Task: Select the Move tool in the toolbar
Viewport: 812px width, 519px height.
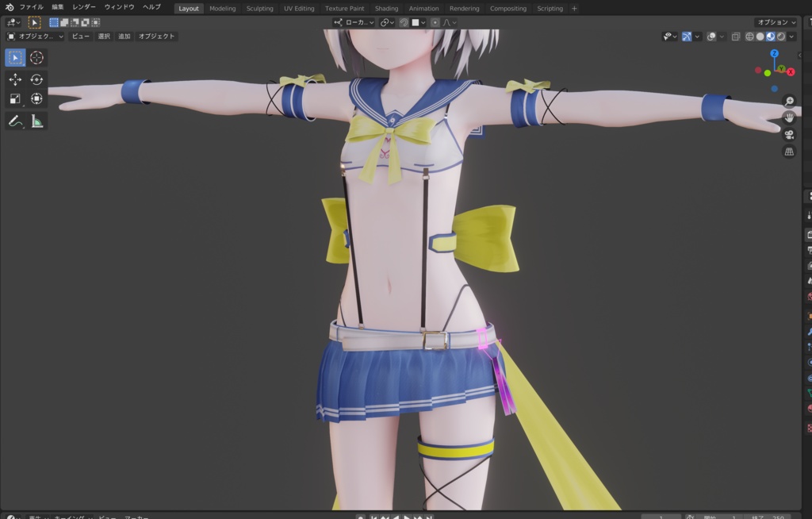Action: 14,79
